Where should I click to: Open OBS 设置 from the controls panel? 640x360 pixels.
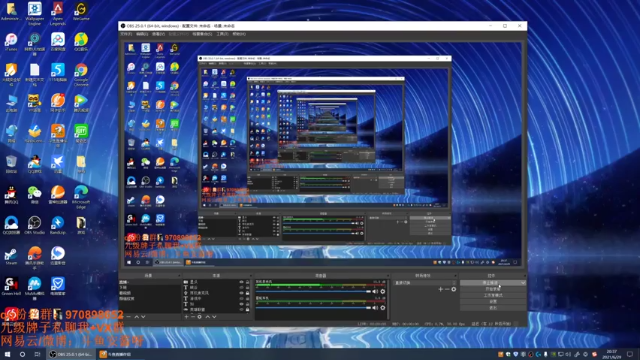point(493,301)
